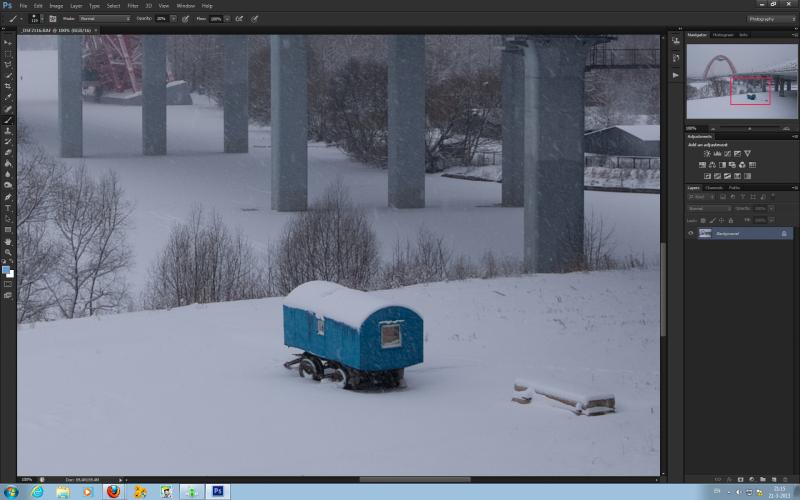The height and width of the screenshot is (500, 800).
Task: Open the Actions panel play icon
Action: [x=676, y=75]
